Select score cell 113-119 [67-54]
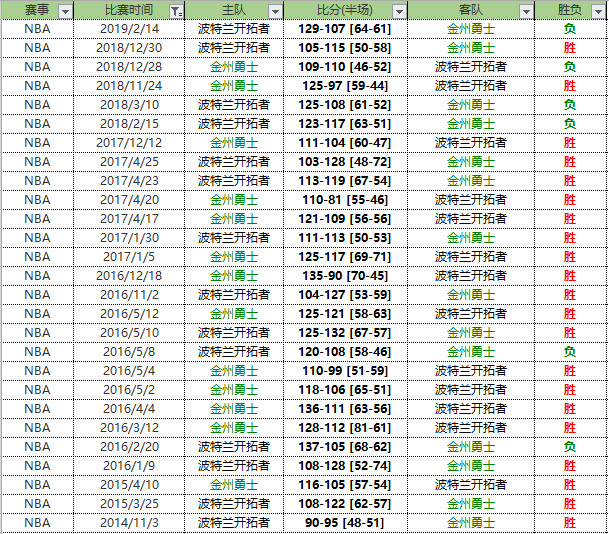This screenshot has height=534, width=609. click(x=345, y=181)
